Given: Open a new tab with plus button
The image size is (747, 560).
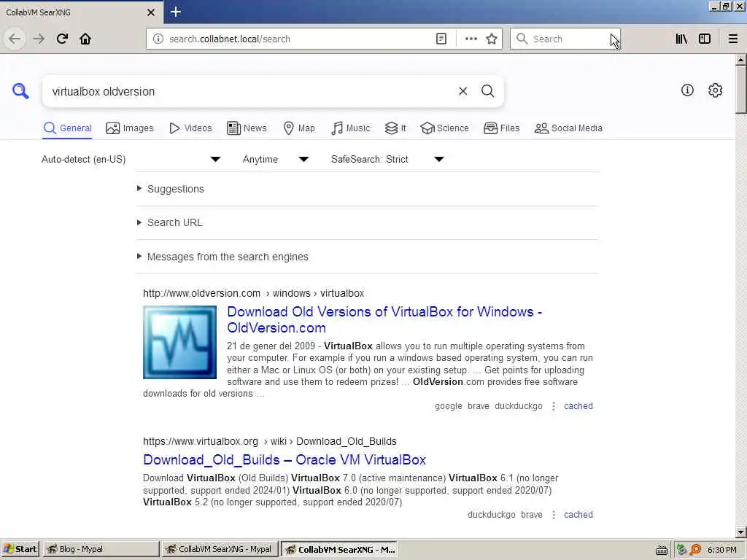Looking at the screenshot, I should (175, 12).
